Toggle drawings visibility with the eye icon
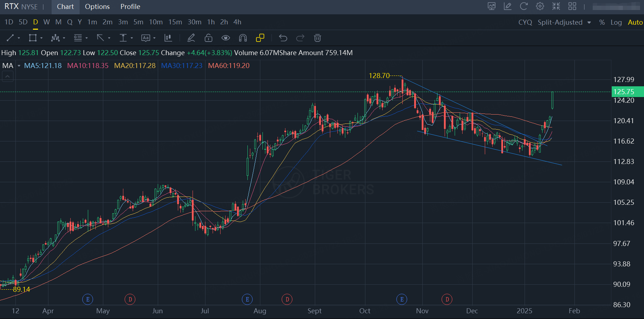This screenshot has height=319, width=644. pos(226,38)
